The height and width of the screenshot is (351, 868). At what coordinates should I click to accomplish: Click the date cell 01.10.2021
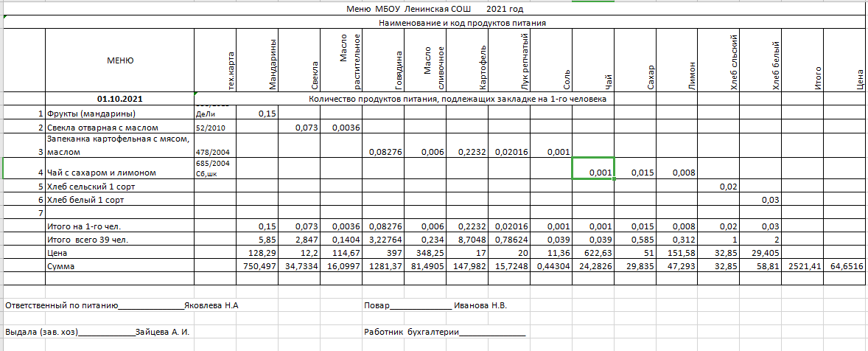click(x=120, y=99)
